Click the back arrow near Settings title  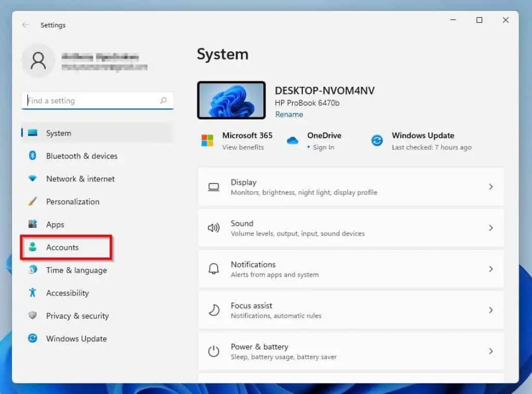pyautogui.click(x=26, y=24)
